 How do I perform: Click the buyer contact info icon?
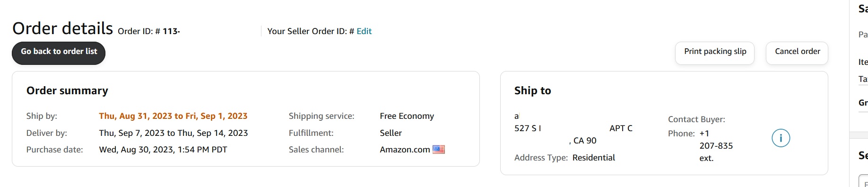click(x=781, y=138)
